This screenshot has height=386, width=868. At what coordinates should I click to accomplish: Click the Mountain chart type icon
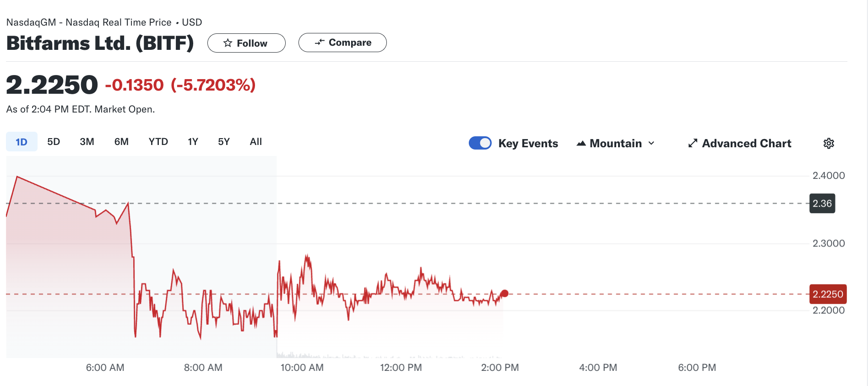581,143
